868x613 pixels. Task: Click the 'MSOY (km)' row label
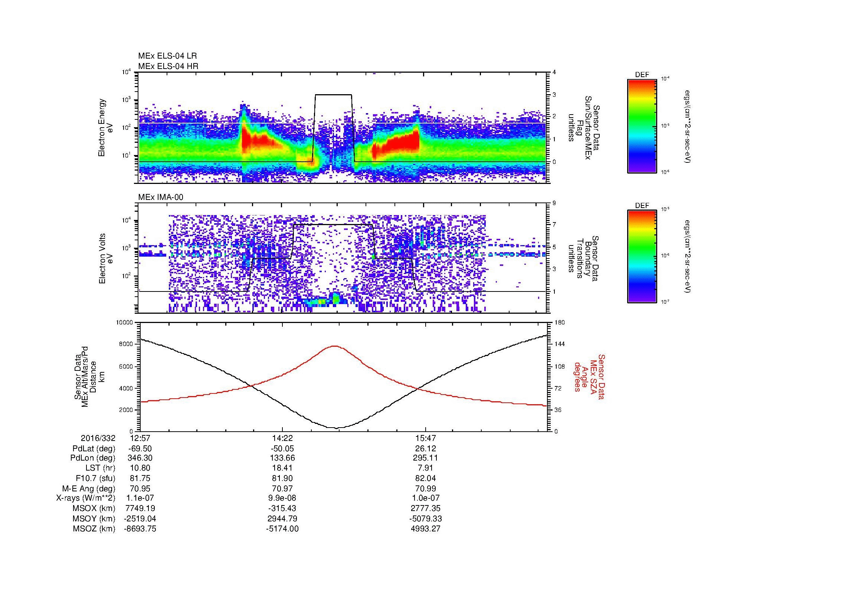point(94,518)
